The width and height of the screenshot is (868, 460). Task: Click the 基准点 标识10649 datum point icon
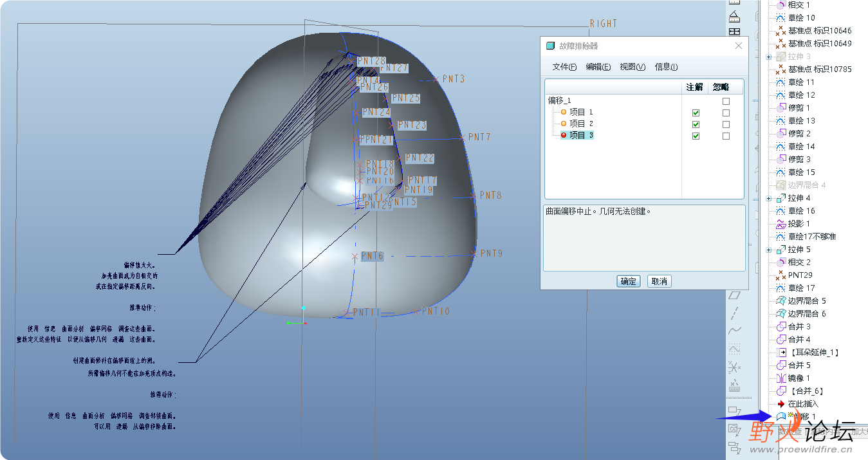(780, 44)
